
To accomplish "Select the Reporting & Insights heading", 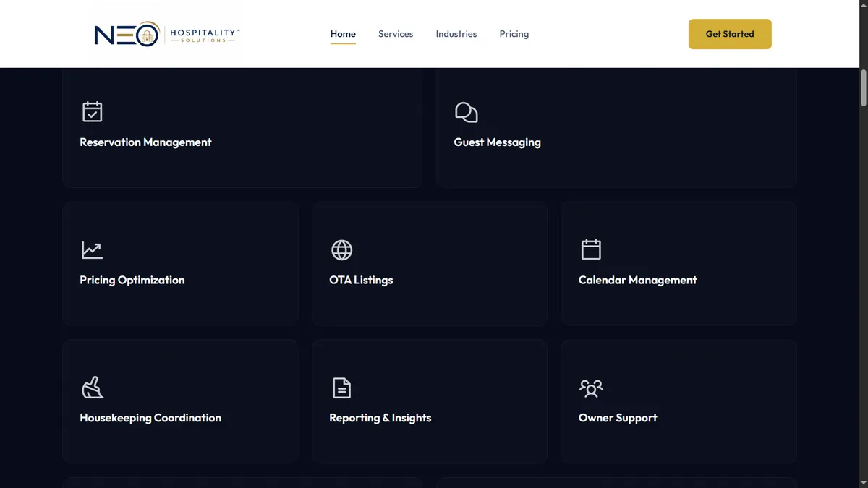I will tap(380, 418).
